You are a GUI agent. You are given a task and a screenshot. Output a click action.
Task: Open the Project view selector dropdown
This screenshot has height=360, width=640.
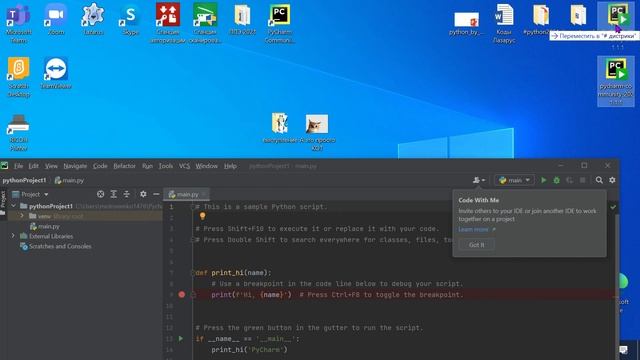coord(30,194)
